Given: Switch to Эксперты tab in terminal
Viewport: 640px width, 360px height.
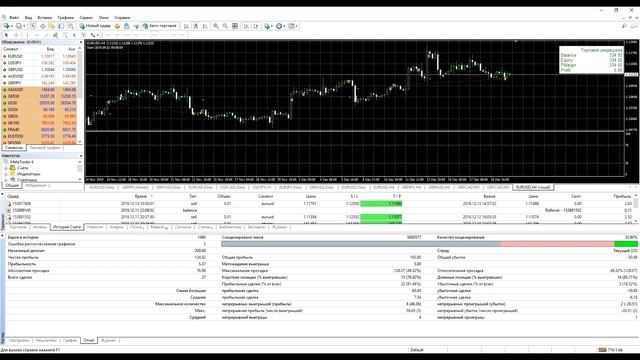Looking at the screenshot, I should pos(256,227).
